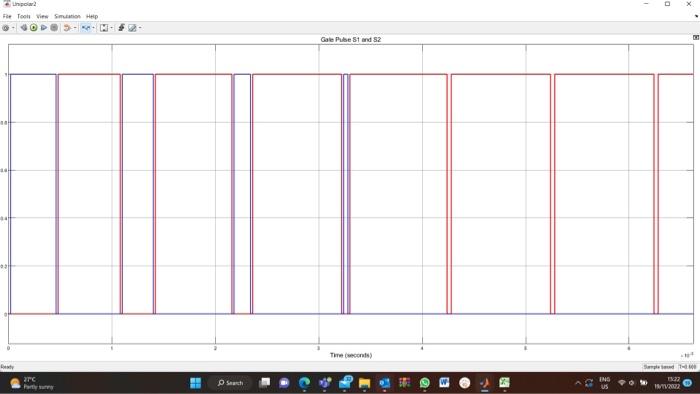
Task: Open clock and date 13:22
Action: pyautogui.click(x=667, y=383)
